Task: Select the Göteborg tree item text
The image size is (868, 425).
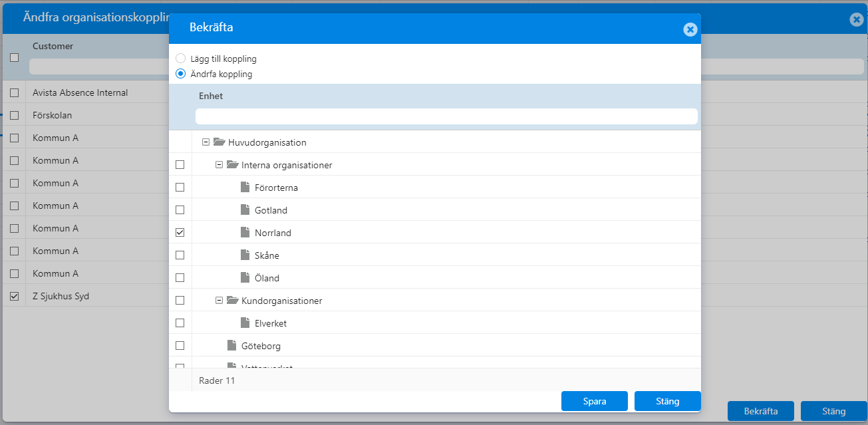Action: click(261, 346)
